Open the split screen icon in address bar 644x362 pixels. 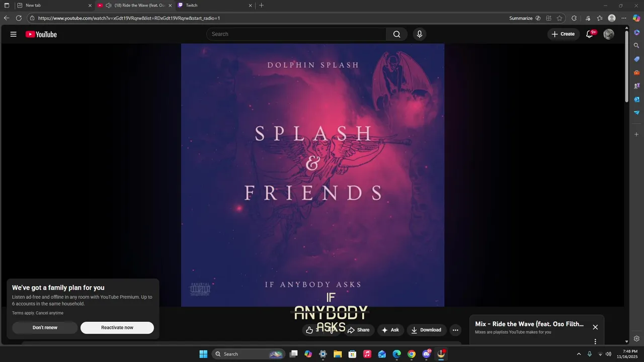tap(549, 18)
